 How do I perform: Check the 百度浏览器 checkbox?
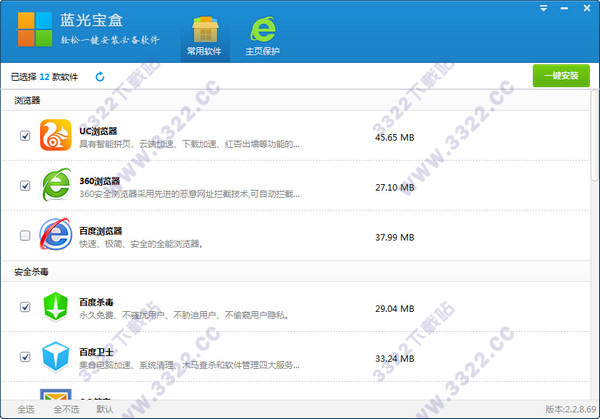pyautogui.click(x=25, y=235)
